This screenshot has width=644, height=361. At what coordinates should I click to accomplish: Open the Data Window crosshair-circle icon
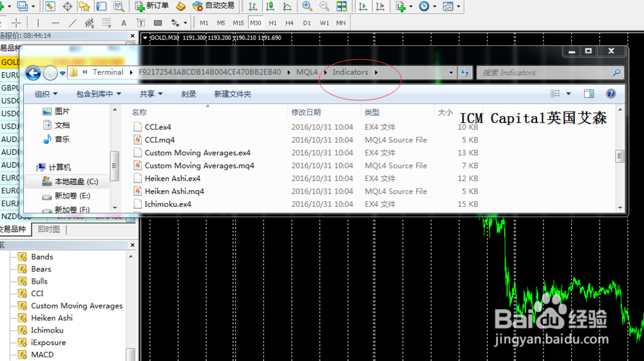click(x=68, y=6)
